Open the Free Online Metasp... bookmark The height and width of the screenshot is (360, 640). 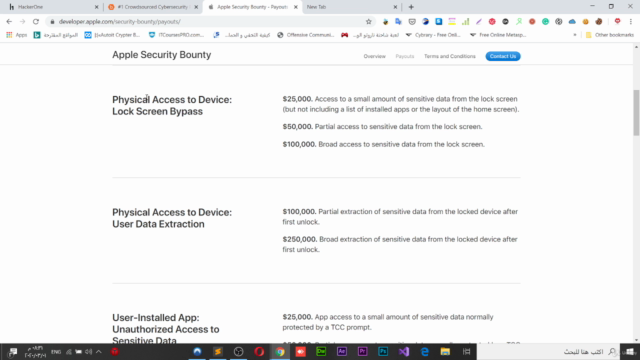(x=498, y=35)
